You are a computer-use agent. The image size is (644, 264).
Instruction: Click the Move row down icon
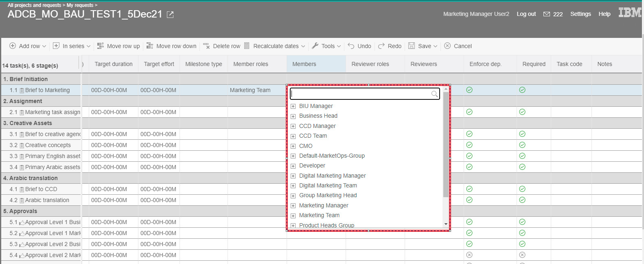click(150, 46)
